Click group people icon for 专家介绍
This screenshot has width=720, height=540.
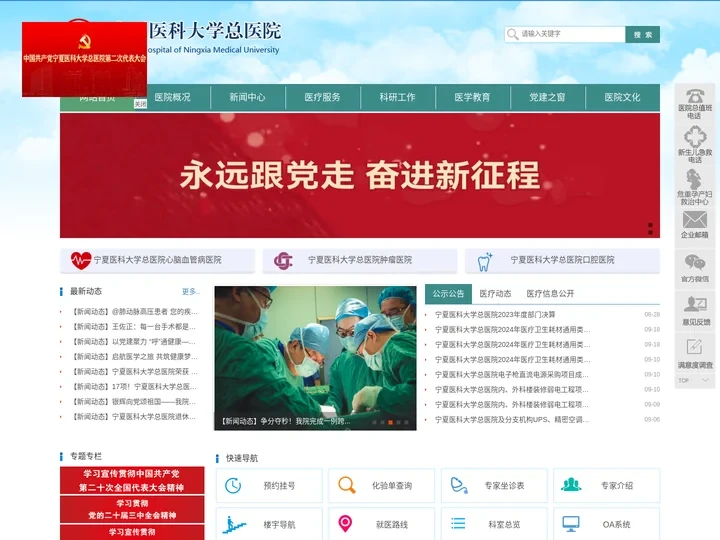(571, 485)
